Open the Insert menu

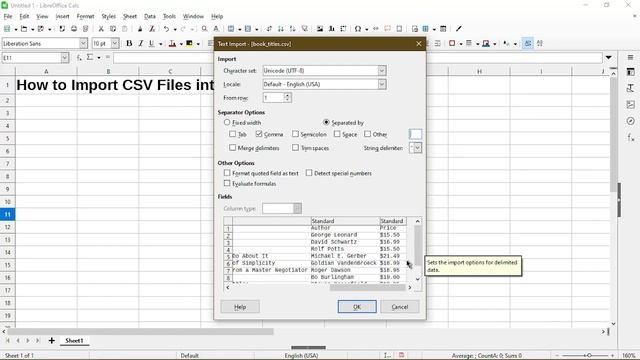(x=62, y=16)
